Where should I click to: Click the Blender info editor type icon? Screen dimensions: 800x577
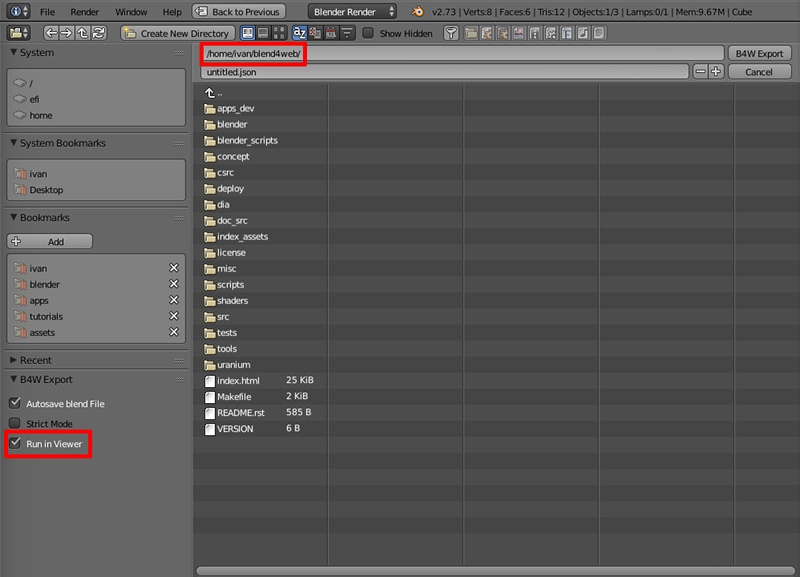coord(19,12)
